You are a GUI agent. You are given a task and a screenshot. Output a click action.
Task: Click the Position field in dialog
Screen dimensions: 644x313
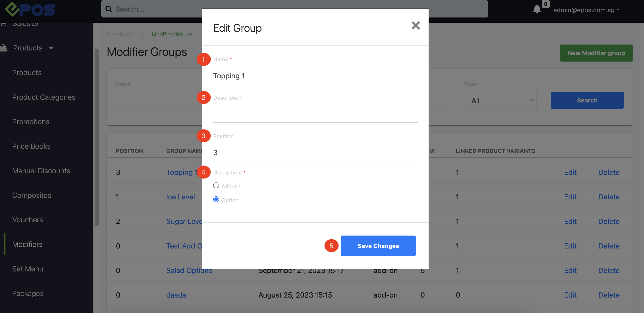315,152
